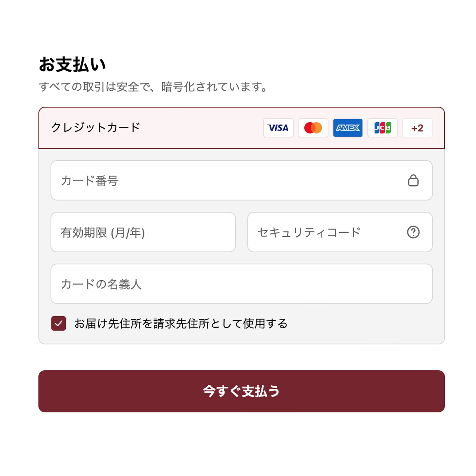
Task: Click the セキュリティコード placeholder text
Action: pos(309,232)
